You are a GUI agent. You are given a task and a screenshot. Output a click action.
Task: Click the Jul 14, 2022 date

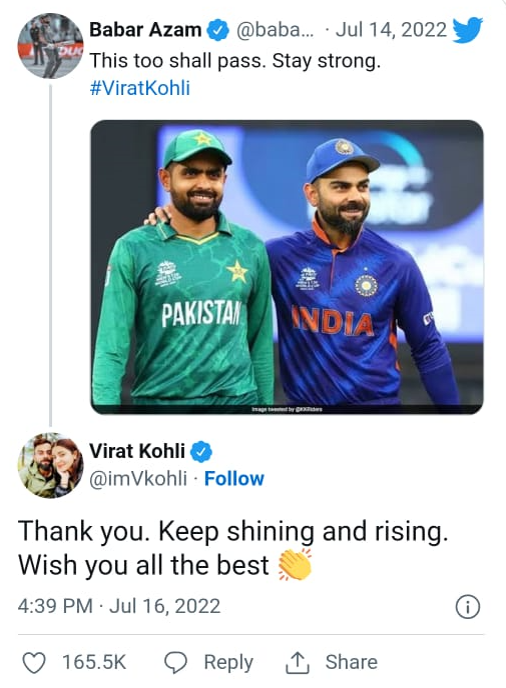point(391,30)
